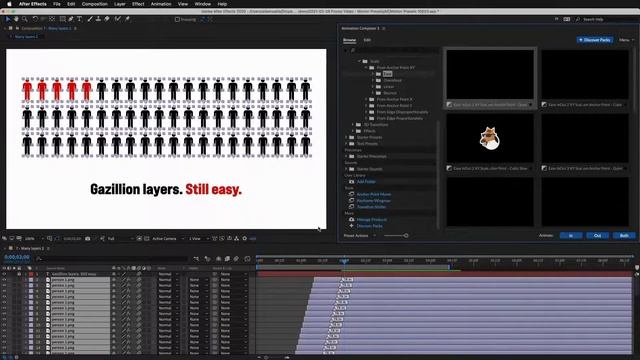Select the Rotation tool

(35, 19)
